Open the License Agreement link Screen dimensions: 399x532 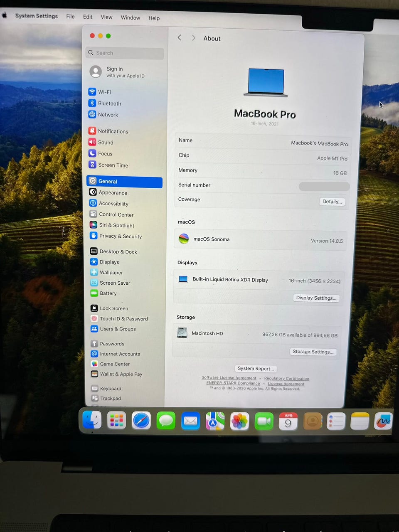click(286, 384)
